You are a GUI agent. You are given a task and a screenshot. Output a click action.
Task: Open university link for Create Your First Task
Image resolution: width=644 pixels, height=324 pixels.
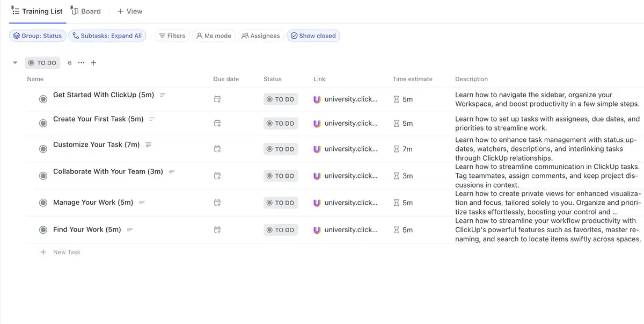346,124
